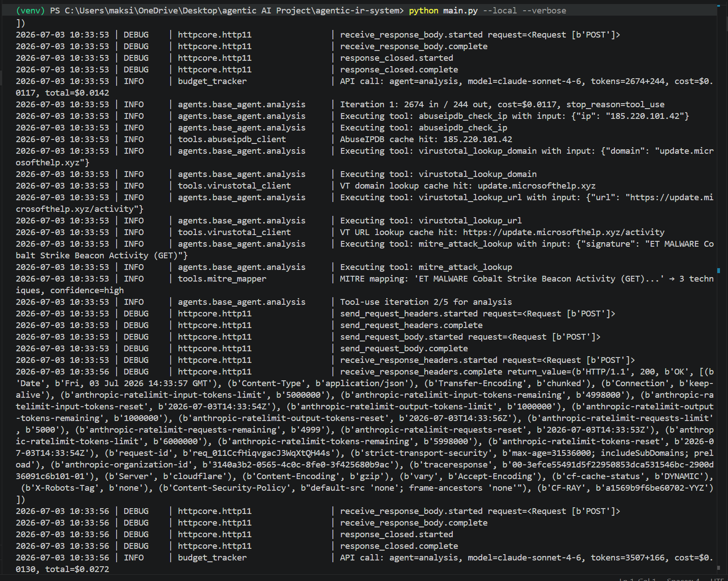Screen dimensions: 728x581
Task: Open the Ln 1, Col 1 cursor position indicator
Action: pyautogui.click(x=638, y=580)
